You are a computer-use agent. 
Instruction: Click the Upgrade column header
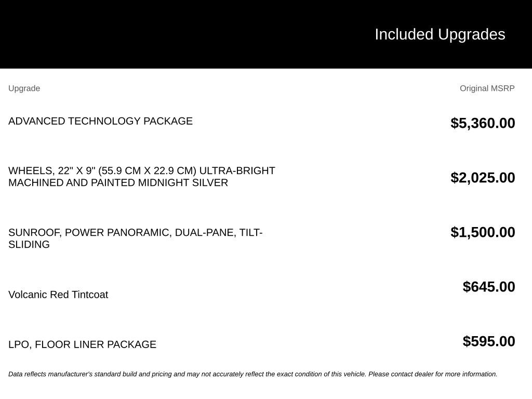pyautogui.click(x=24, y=88)
